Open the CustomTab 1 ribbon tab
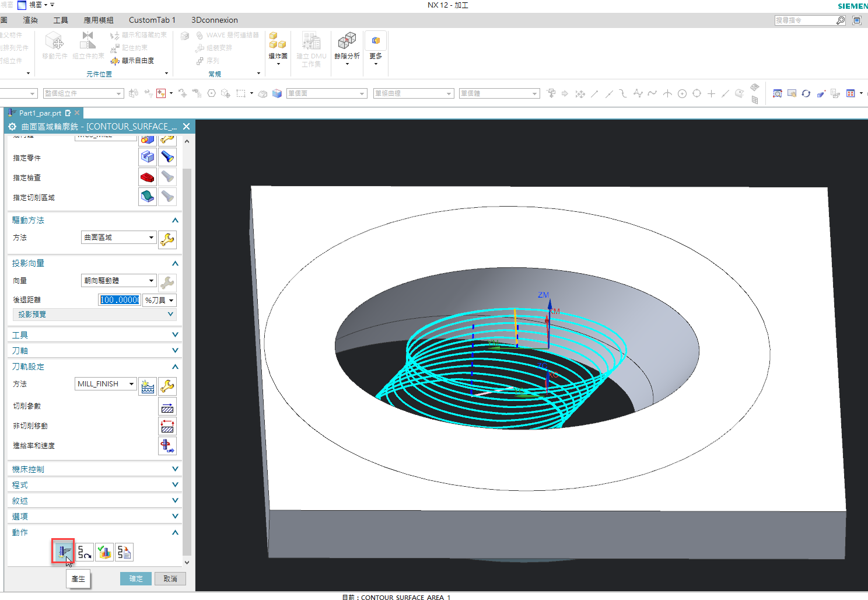 coord(152,20)
